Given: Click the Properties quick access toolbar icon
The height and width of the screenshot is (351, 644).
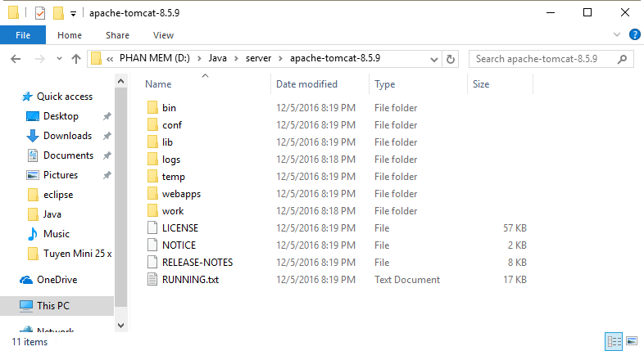Looking at the screenshot, I should [x=40, y=13].
